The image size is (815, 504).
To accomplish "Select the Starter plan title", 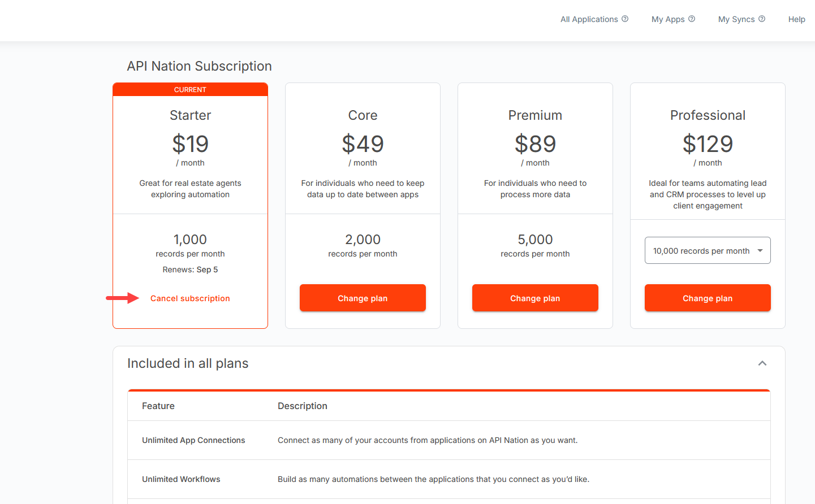I will point(190,115).
